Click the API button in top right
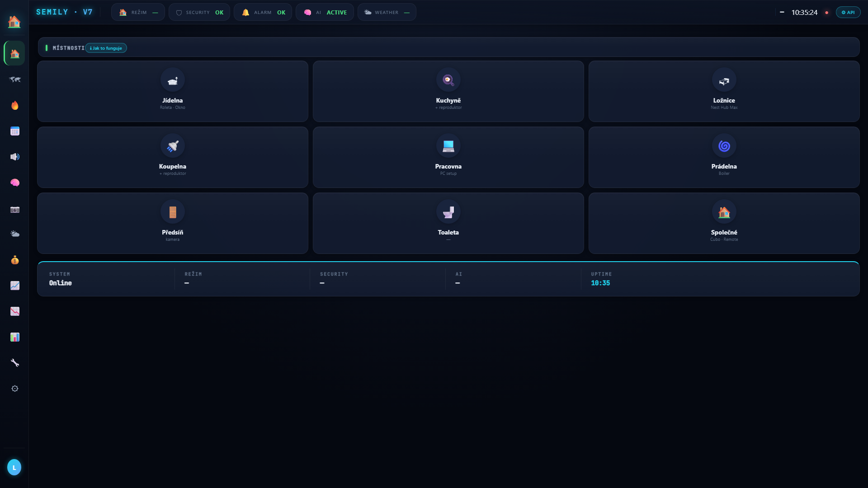 tap(848, 12)
